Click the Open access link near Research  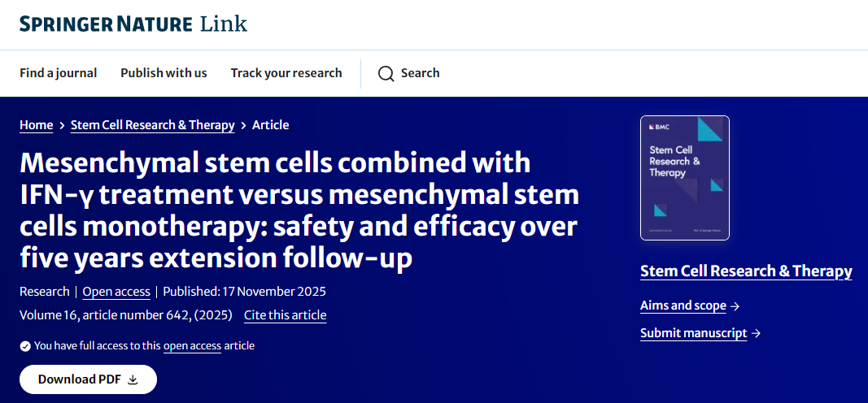click(116, 292)
